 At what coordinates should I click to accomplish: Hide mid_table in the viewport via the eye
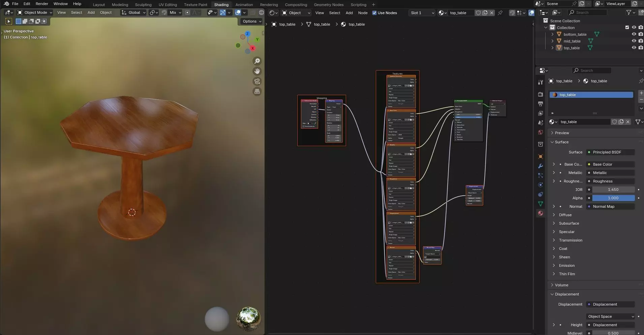point(634,41)
